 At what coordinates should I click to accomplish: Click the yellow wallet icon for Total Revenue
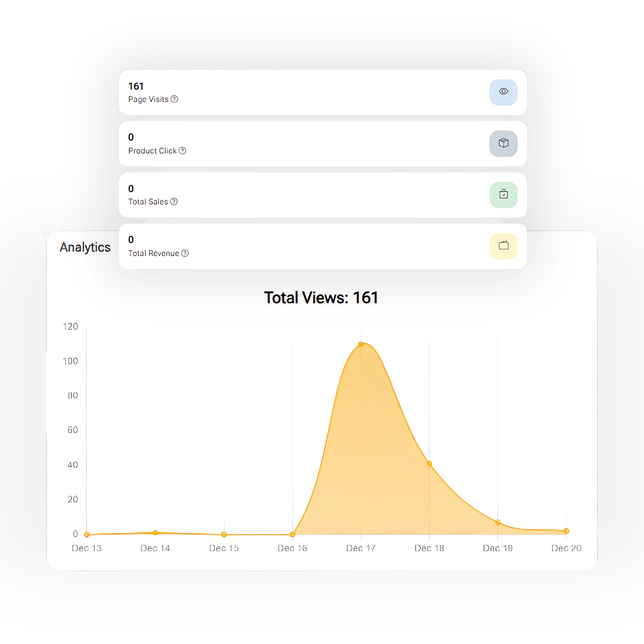(x=503, y=246)
